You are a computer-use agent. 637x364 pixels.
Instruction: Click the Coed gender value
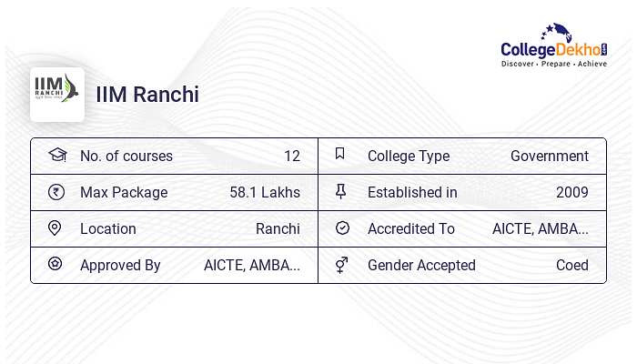[572, 266]
